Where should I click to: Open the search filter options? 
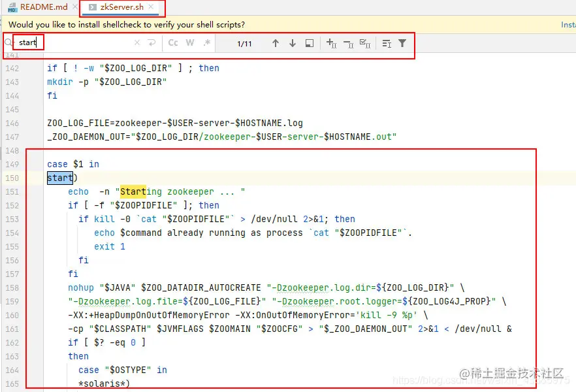tap(402, 43)
